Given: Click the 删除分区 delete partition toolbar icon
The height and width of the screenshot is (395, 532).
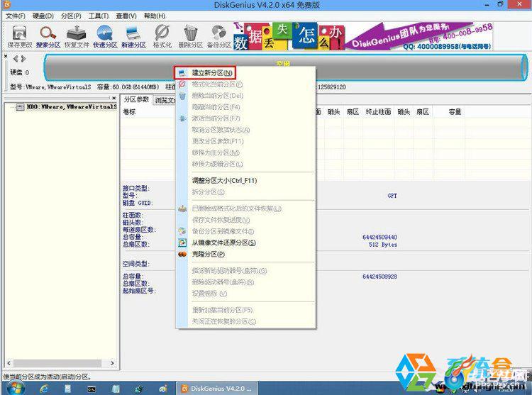Looking at the screenshot, I should (x=190, y=37).
